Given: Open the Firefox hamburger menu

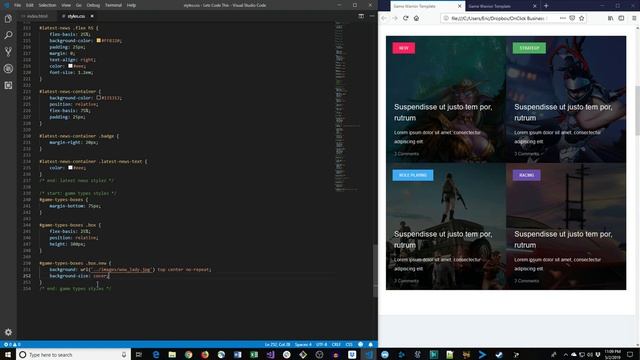Looking at the screenshot, I should (x=634, y=18).
